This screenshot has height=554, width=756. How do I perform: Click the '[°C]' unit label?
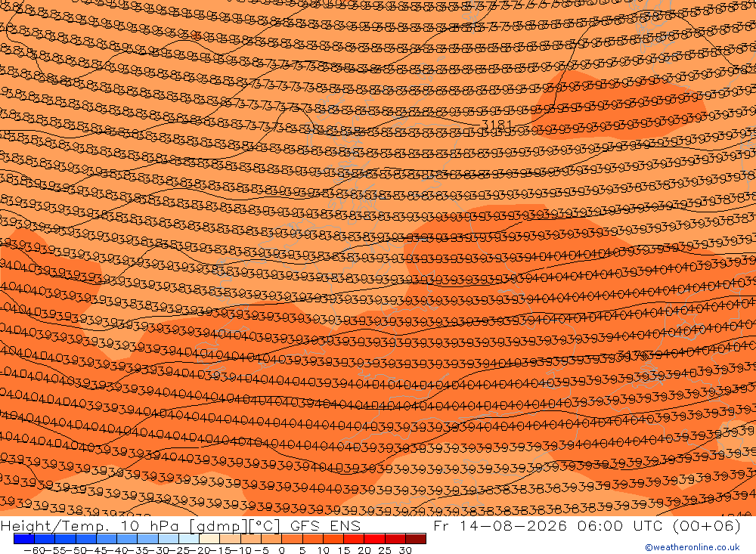(264, 525)
